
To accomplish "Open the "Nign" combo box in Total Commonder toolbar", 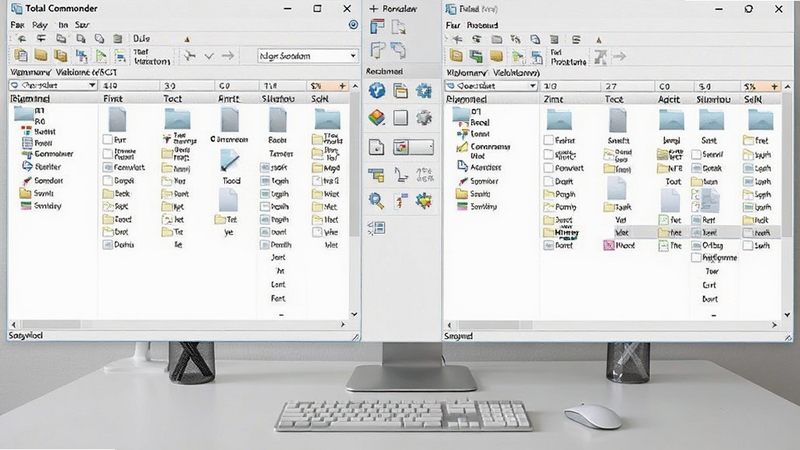I will pyautogui.click(x=308, y=56).
